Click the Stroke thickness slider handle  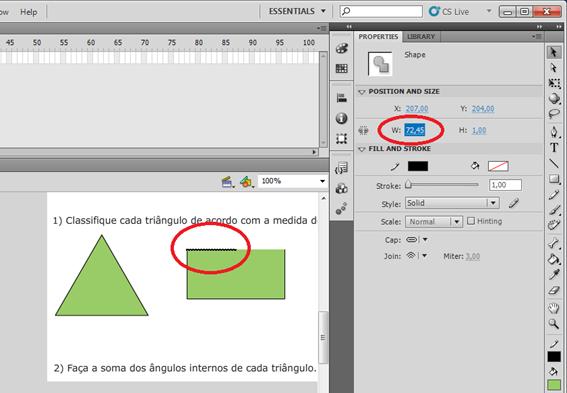pos(408,184)
